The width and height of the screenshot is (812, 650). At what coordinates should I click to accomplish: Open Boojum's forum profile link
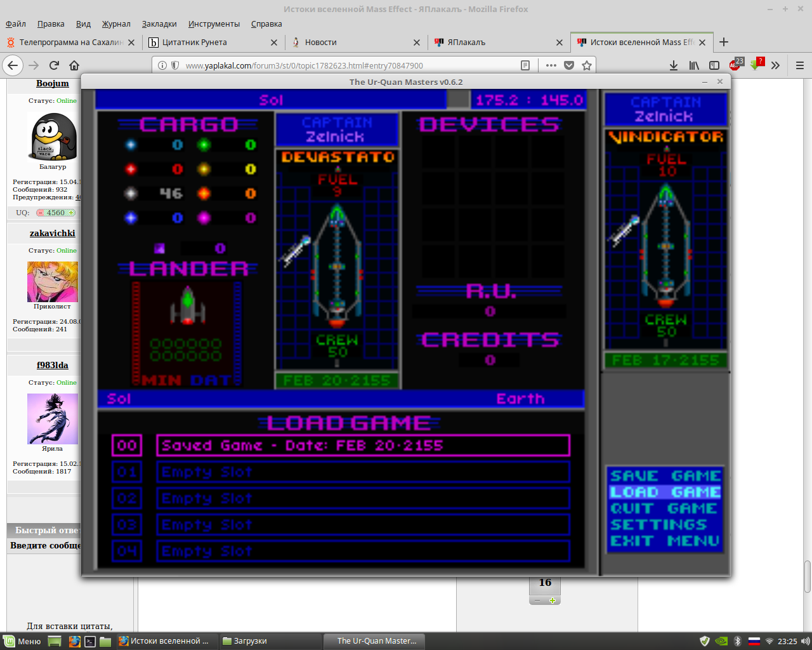point(53,83)
